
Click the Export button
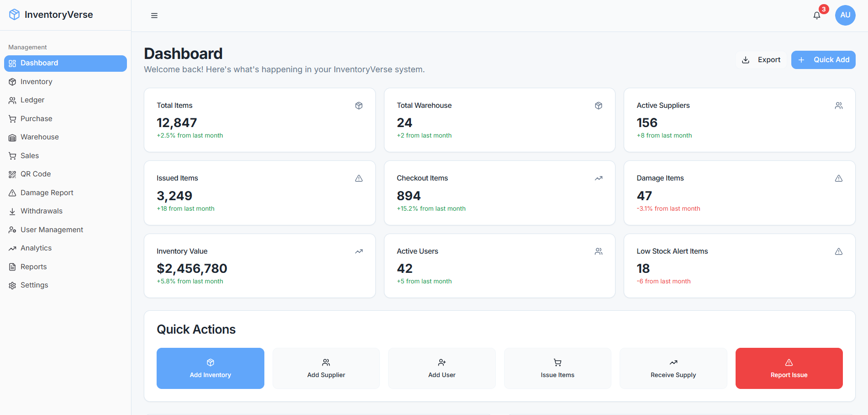(x=761, y=59)
